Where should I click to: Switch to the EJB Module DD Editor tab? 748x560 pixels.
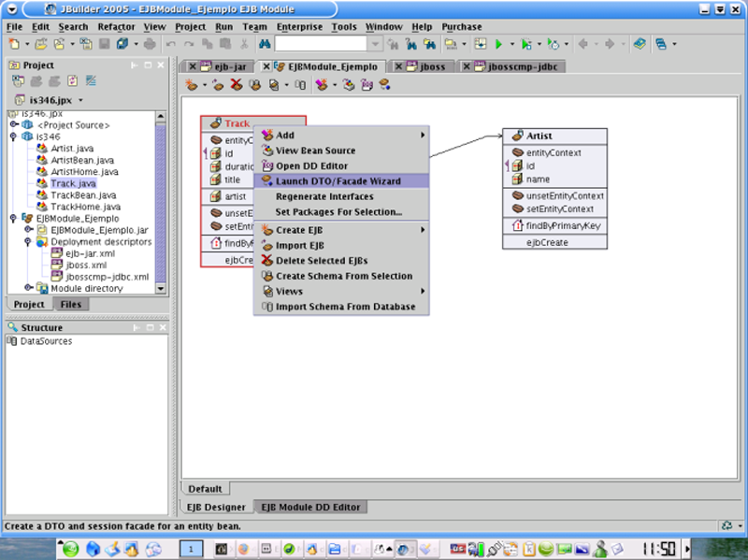310,507
